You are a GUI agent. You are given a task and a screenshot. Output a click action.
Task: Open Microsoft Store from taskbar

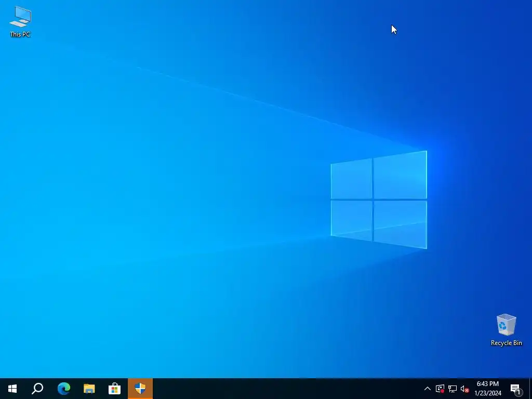pyautogui.click(x=115, y=389)
